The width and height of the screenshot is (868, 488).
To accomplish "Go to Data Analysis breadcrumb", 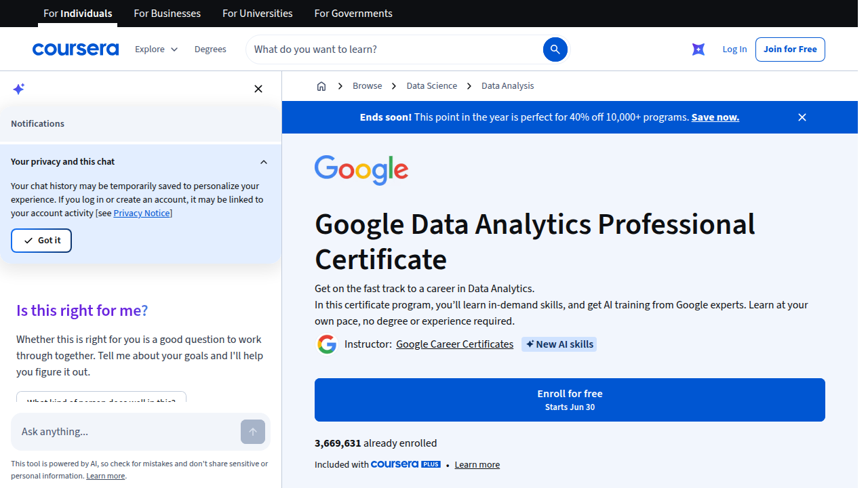I will pos(508,86).
